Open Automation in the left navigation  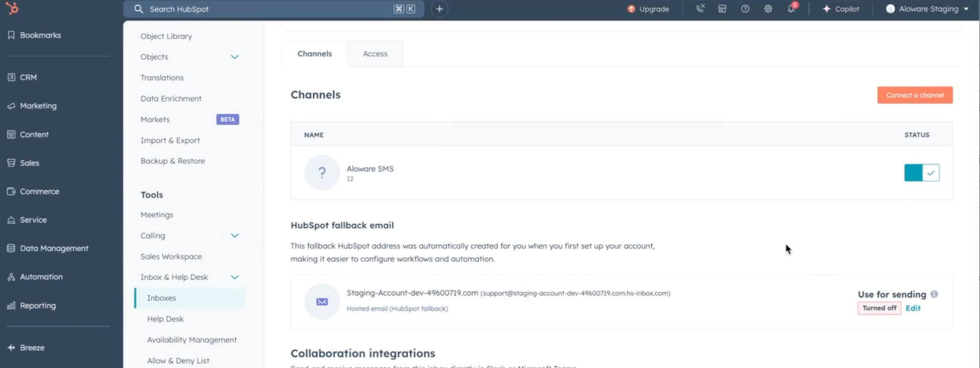coord(35,277)
